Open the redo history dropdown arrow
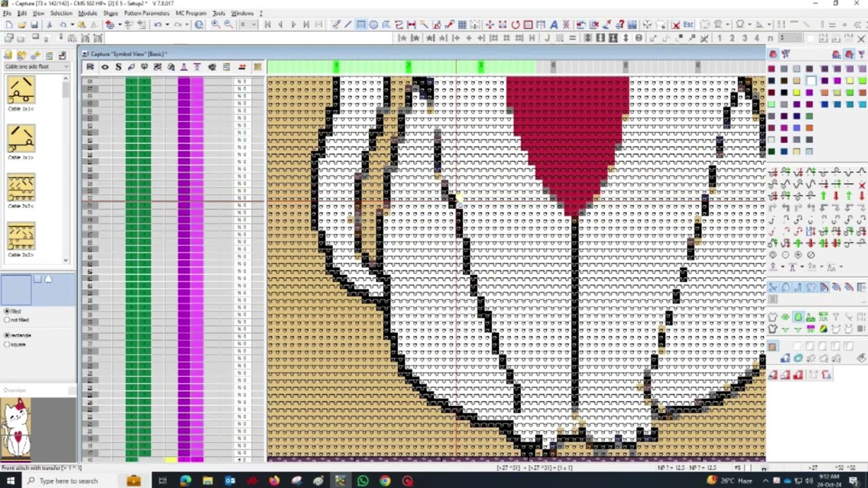The image size is (868, 488). pyautogui.click(x=186, y=24)
